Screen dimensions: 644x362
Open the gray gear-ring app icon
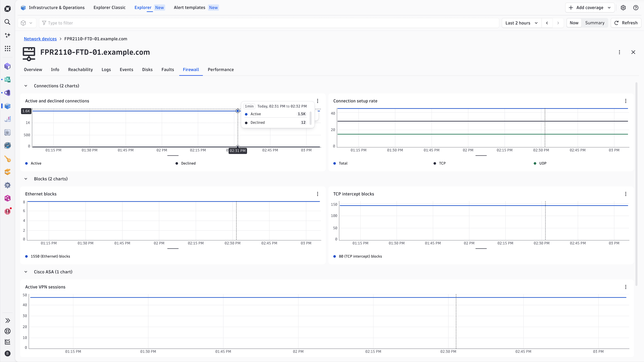[x=8, y=185]
